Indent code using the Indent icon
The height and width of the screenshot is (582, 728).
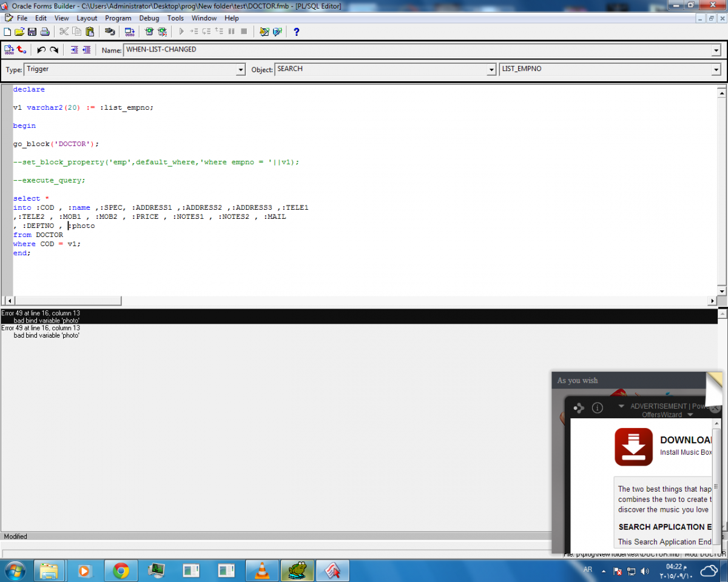tap(74, 50)
